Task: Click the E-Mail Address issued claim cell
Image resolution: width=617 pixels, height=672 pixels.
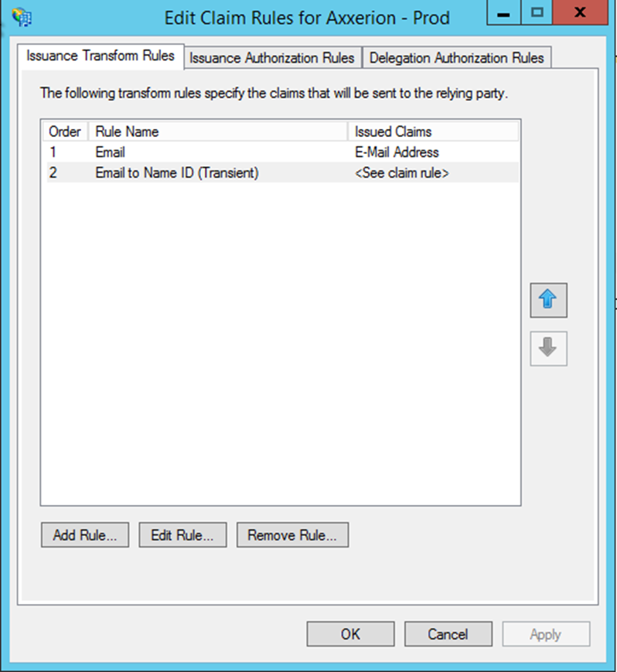Action: 397,152
